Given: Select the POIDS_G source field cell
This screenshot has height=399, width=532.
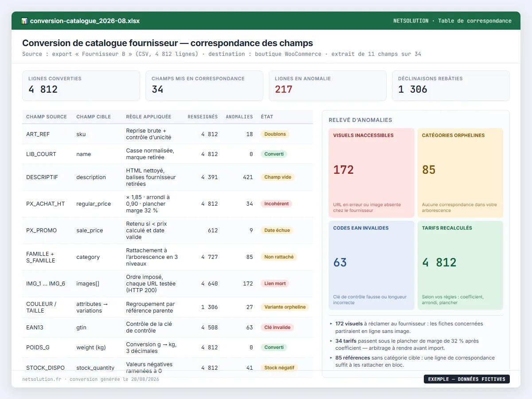Looking at the screenshot, I should click(38, 347).
